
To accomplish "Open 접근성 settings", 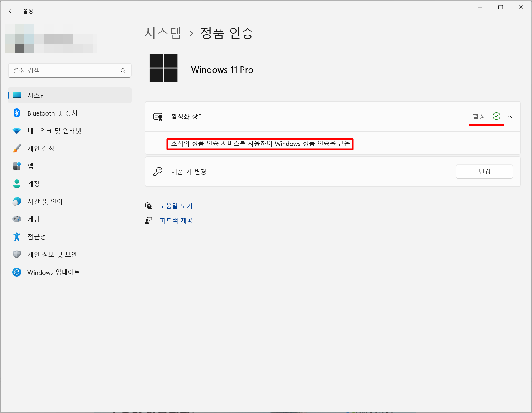I will tap(70, 237).
